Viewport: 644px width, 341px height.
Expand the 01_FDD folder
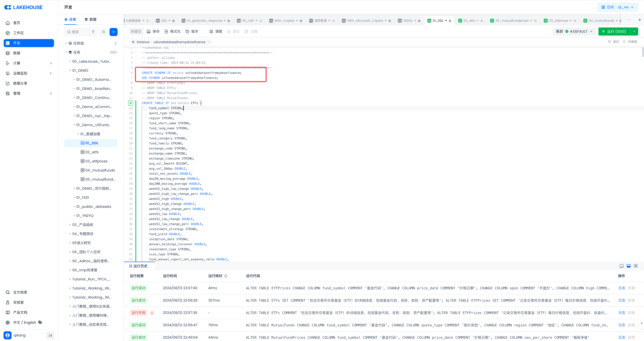[x=74, y=197]
